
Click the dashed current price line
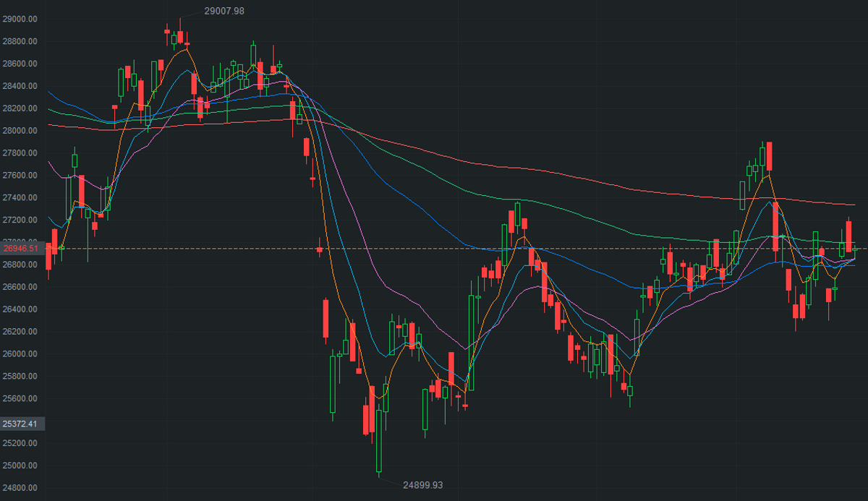(x=456, y=249)
